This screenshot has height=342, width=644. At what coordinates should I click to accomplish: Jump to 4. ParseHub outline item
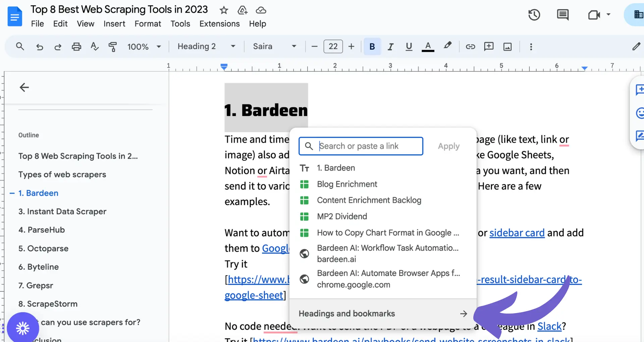42,230
